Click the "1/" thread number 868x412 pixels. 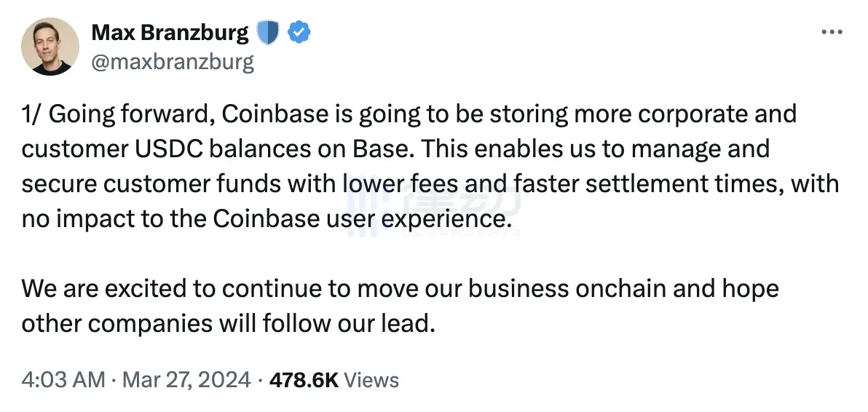click(32, 114)
